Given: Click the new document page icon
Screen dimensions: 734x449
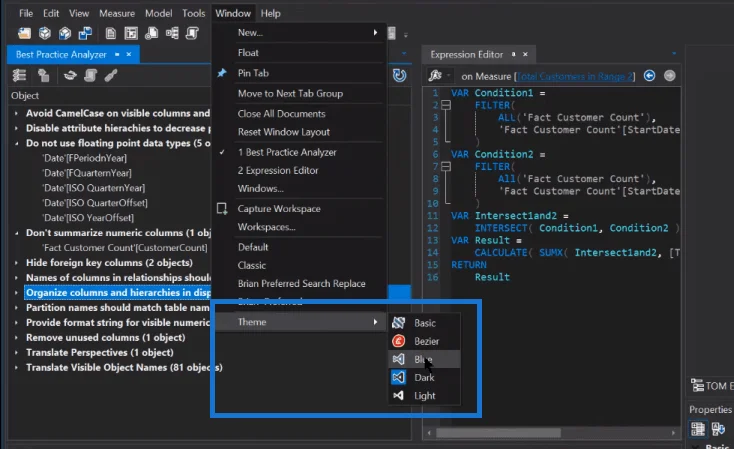Looking at the screenshot, I should 110,33.
